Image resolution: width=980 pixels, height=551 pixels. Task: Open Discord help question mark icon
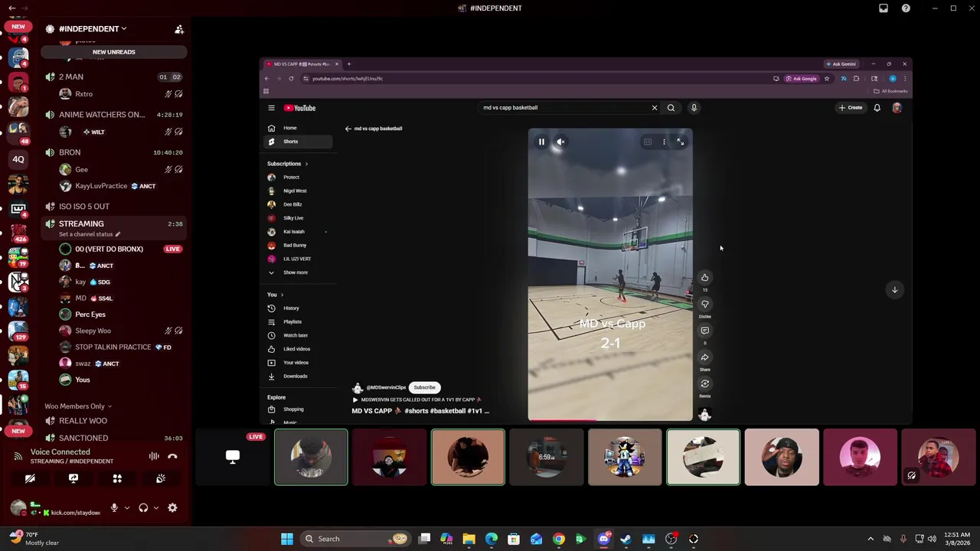point(906,8)
